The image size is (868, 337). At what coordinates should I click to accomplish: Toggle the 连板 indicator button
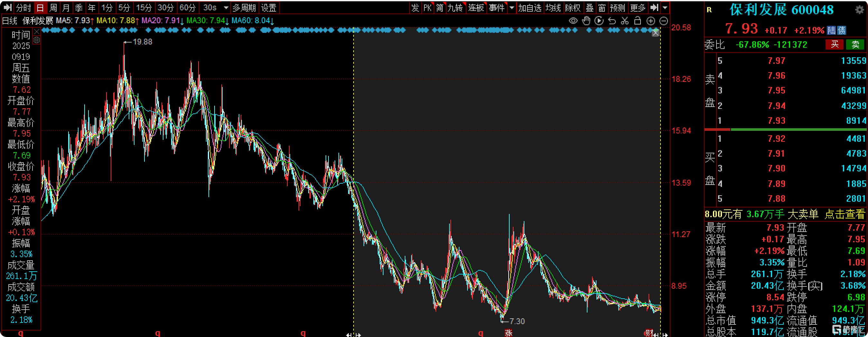pyautogui.click(x=476, y=8)
